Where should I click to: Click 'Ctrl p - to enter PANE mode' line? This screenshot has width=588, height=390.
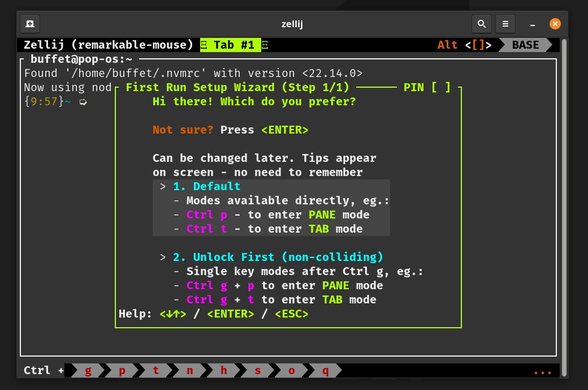pyautogui.click(x=278, y=215)
